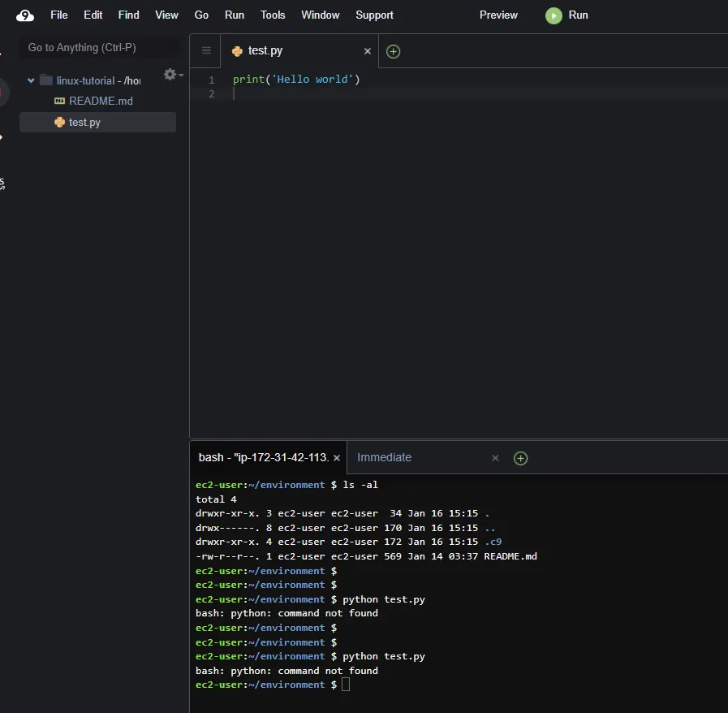Viewport: 728px width, 713px height.
Task: Click the 'total 4' line in terminal
Action: [x=216, y=499]
